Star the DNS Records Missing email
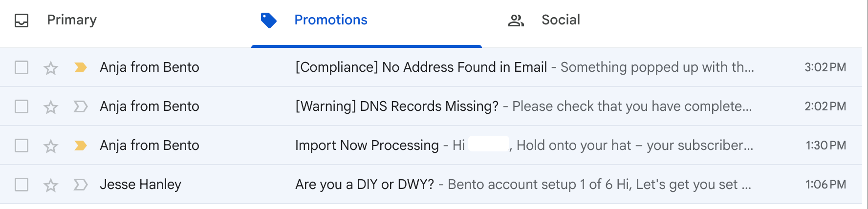 (51, 106)
